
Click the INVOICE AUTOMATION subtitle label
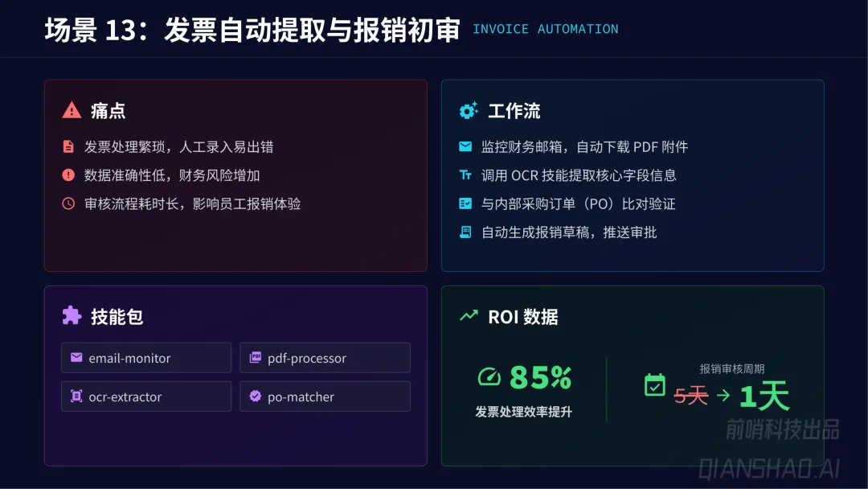545,29
